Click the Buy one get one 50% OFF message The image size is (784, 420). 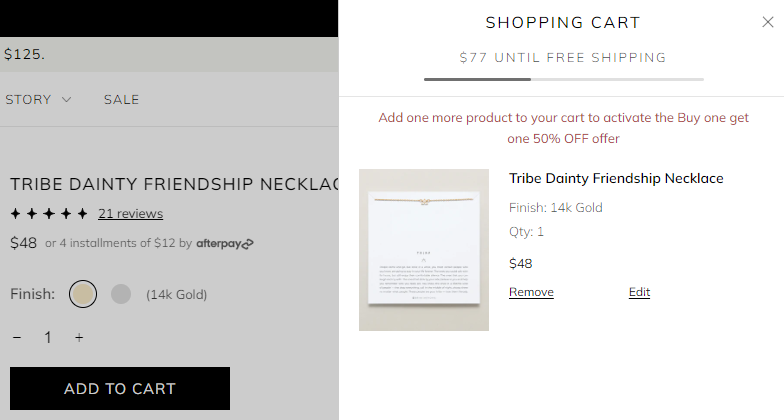(x=563, y=128)
